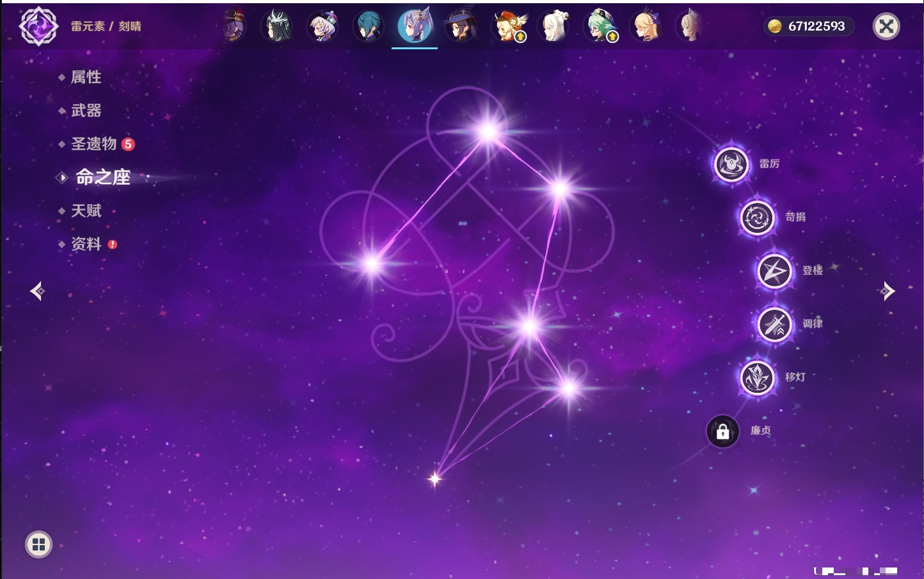
Task: Select the 命之座 constellation tab
Action: tap(102, 177)
